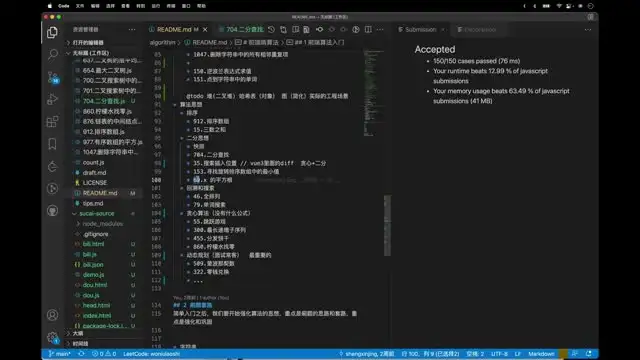The height and width of the screenshot is (360, 640).
Task: Switch to the Description tab
Action: click(480, 29)
